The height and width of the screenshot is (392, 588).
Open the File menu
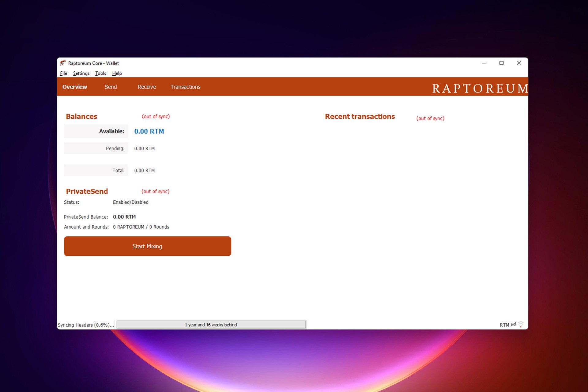coord(63,73)
